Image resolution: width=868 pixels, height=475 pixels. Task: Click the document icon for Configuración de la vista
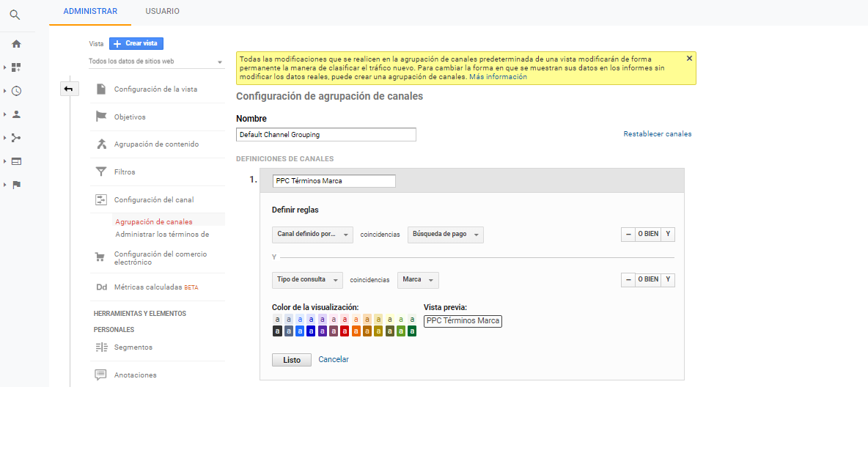pyautogui.click(x=100, y=89)
